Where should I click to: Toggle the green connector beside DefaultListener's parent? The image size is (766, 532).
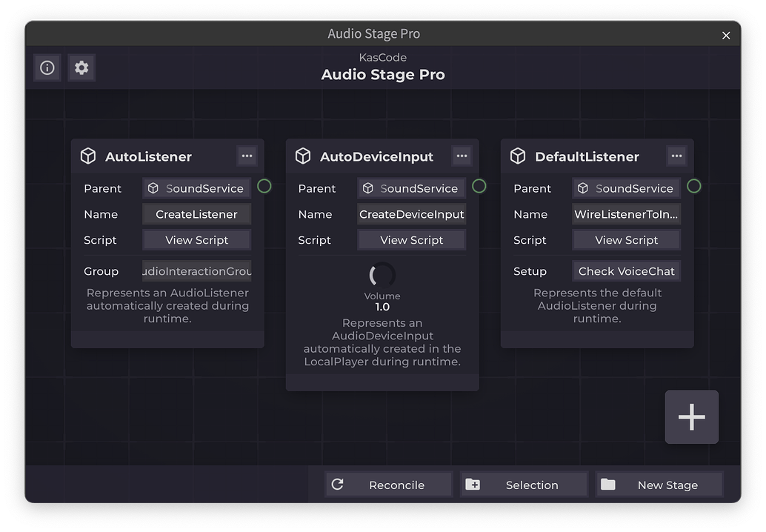pos(694,187)
